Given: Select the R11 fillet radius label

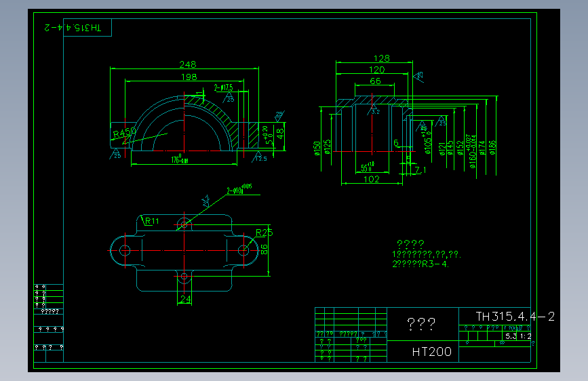Looking at the screenshot, I should (x=152, y=221).
